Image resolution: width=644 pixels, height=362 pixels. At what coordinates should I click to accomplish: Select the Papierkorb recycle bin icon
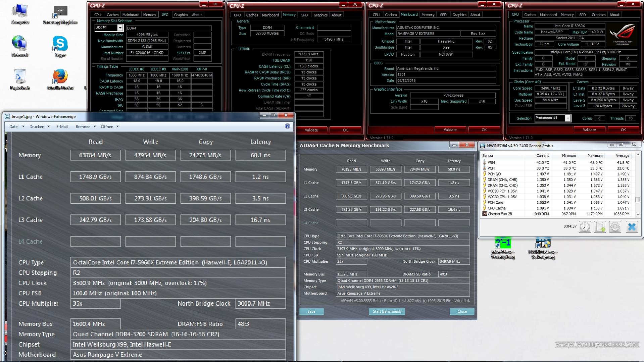coord(20,79)
